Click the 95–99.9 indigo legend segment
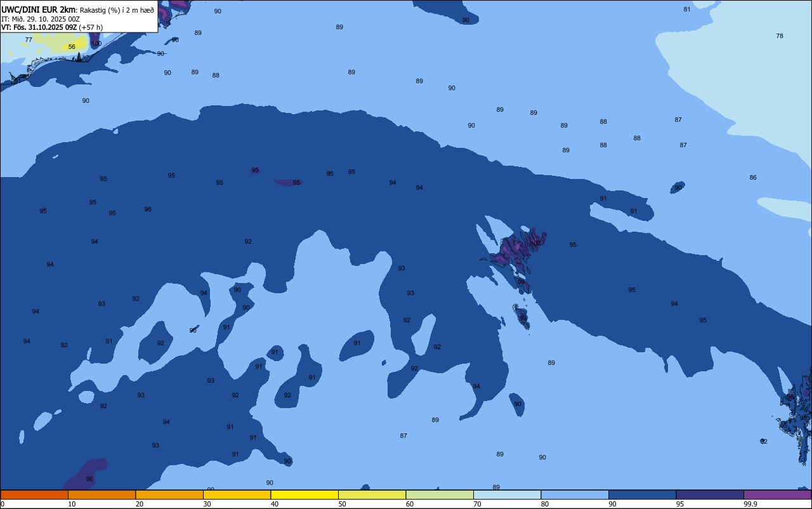This screenshot has width=812, height=509. click(710, 494)
